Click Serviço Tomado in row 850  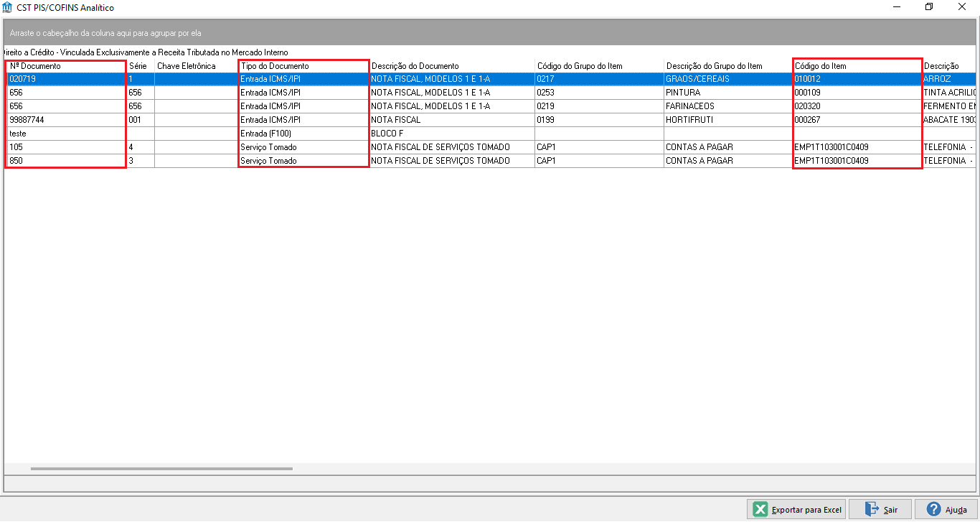click(303, 161)
